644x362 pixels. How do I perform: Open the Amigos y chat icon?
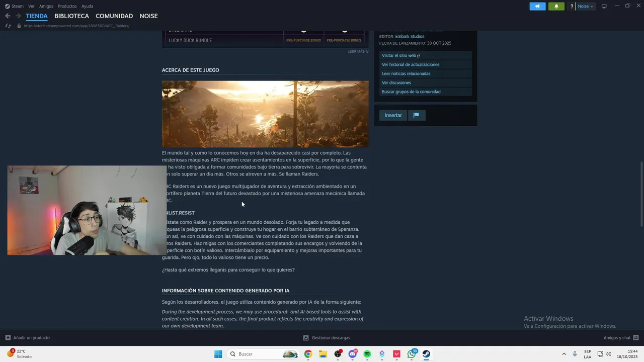(636, 338)
